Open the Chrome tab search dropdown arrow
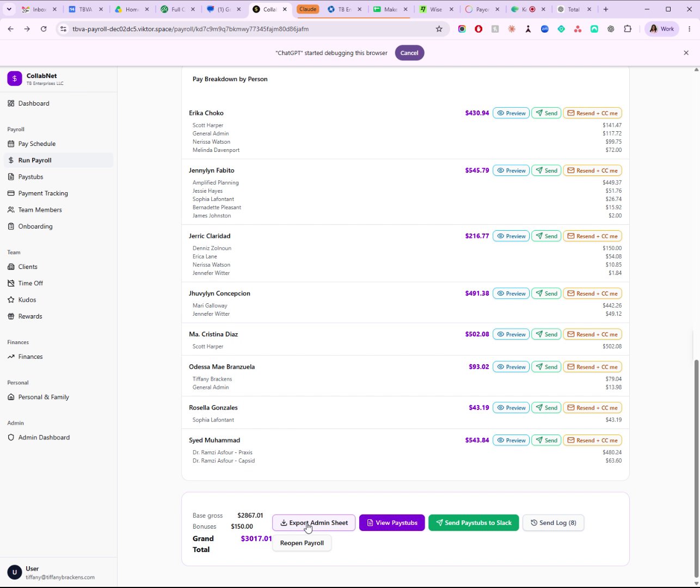The height and width of the screenshot is (588, 700). [x=9, y=9]
